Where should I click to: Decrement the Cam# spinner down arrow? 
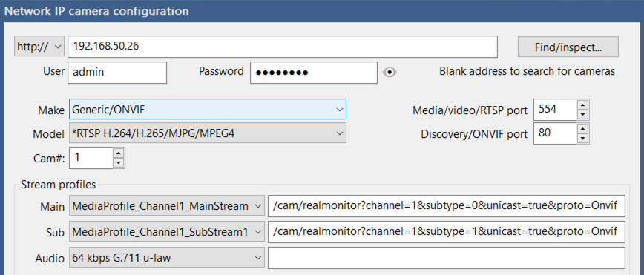(x=118, y=162)
